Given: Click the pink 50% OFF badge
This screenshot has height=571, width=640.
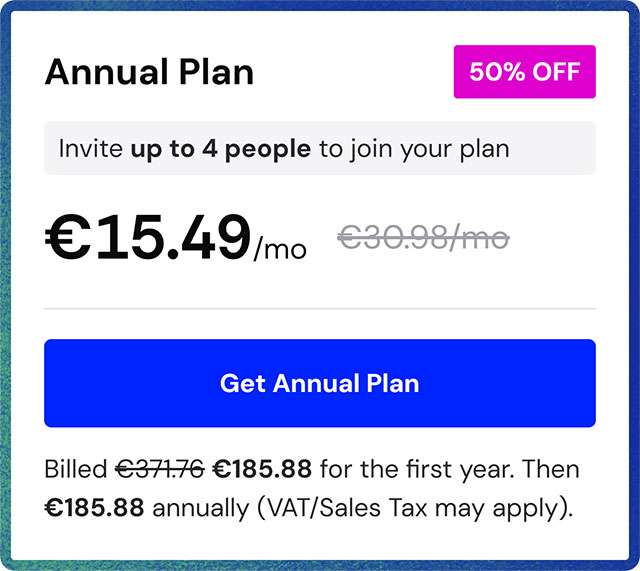Looking at the screenshot, I should click(525, 72).
